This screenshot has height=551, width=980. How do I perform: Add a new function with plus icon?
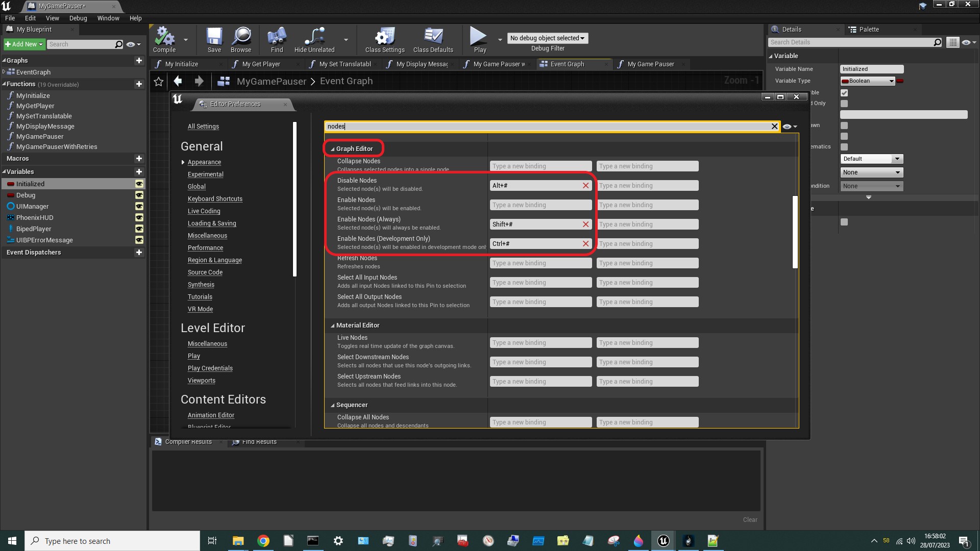pyautogui.click(x=139, y=84)
